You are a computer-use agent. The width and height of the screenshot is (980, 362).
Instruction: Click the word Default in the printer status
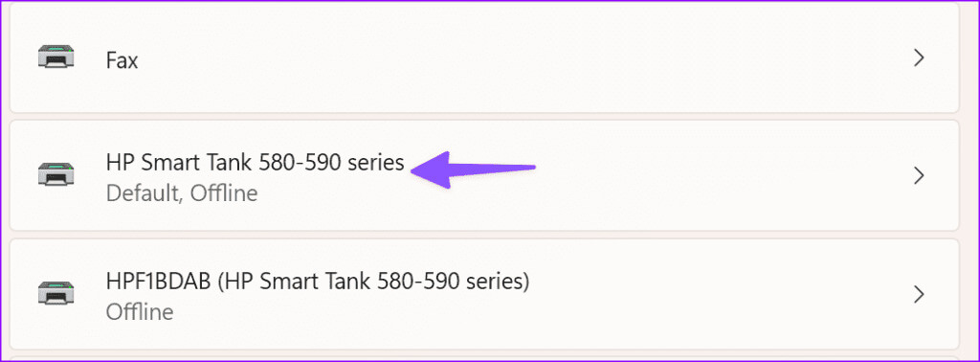(x=144, y=193)
